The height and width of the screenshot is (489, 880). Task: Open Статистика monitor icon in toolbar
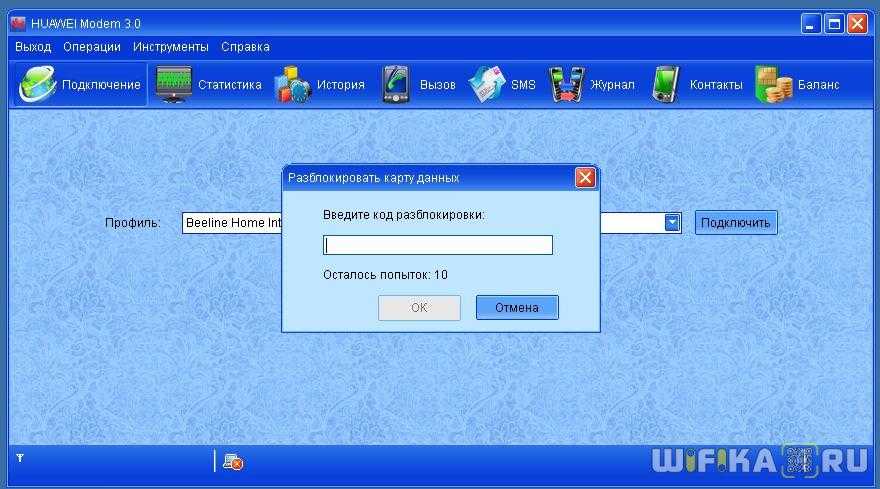174,85
